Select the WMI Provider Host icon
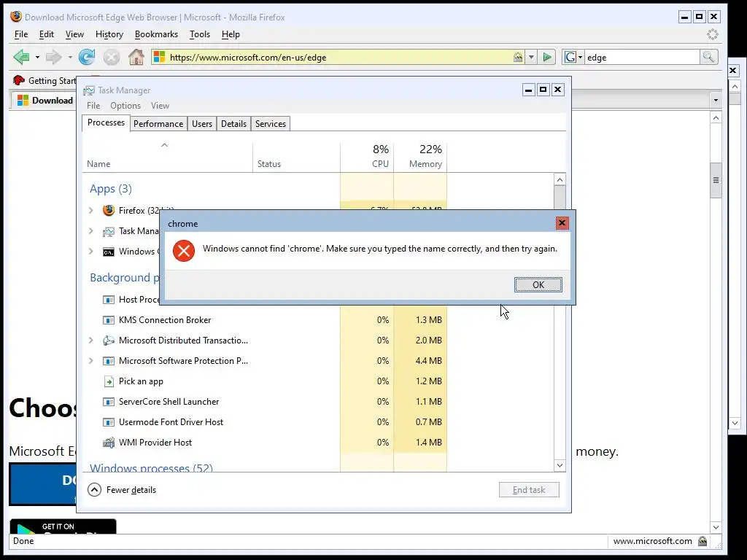This screenshot has height=560, width=747. [x=109, y=443]
